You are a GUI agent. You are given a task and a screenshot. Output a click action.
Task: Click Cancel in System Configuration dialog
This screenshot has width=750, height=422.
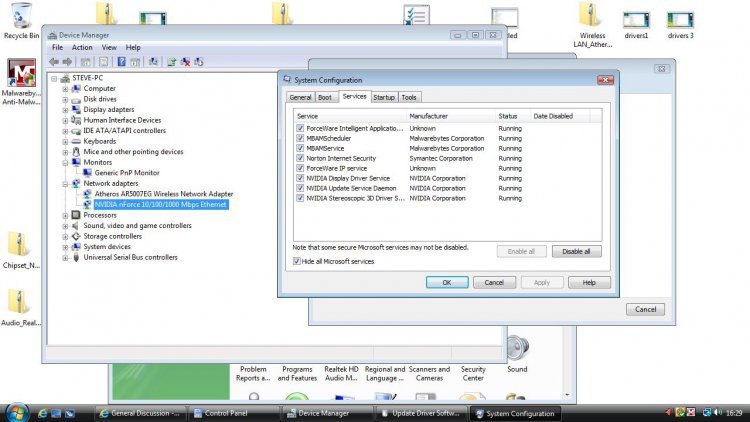tap(494, 282)
